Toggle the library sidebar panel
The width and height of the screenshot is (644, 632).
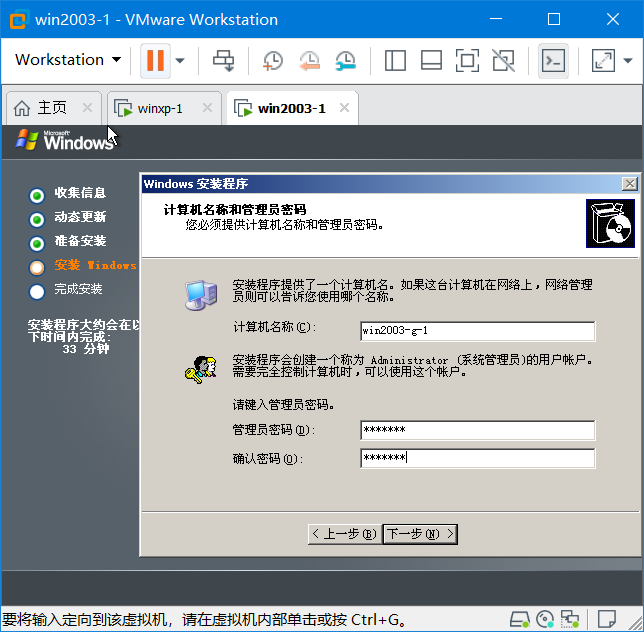point(395,61)
